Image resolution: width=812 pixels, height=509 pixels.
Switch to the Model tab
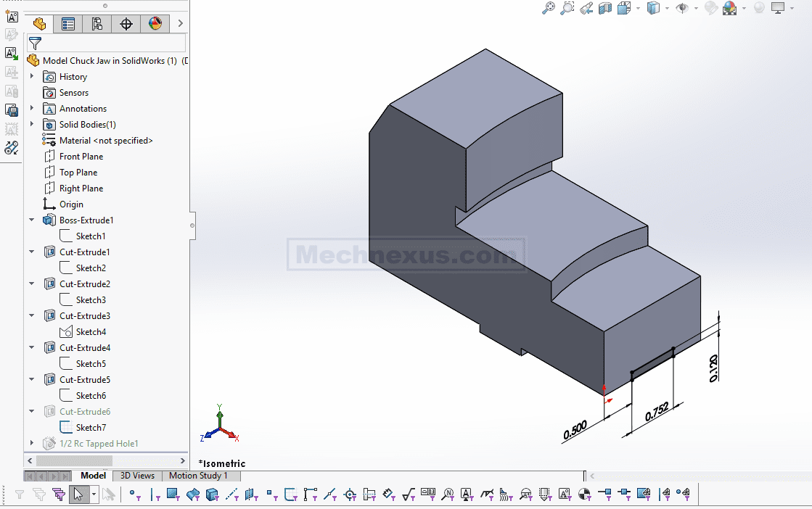(93, 476)
